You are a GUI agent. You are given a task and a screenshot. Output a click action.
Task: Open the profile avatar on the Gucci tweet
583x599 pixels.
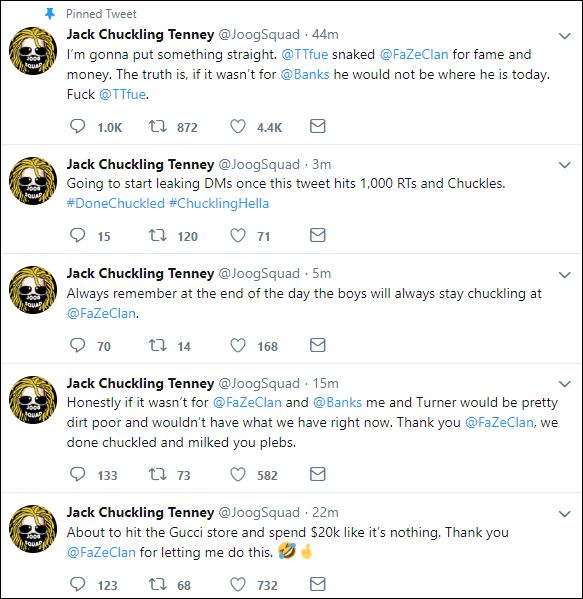pyautogui.click(x=33, y=529)
